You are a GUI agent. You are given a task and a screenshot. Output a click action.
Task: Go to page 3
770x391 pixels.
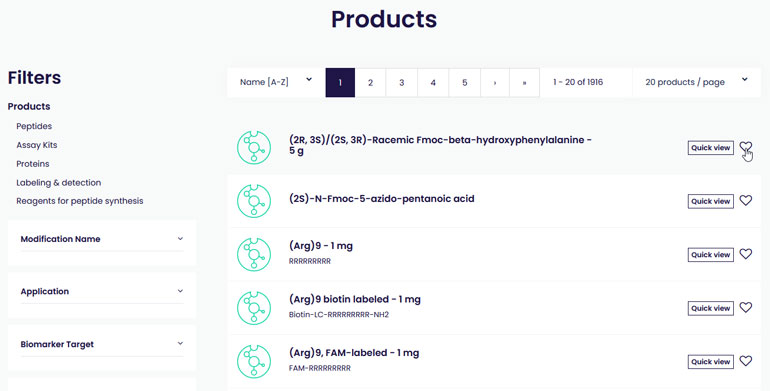pyautogui.click(x=401, y=83)
